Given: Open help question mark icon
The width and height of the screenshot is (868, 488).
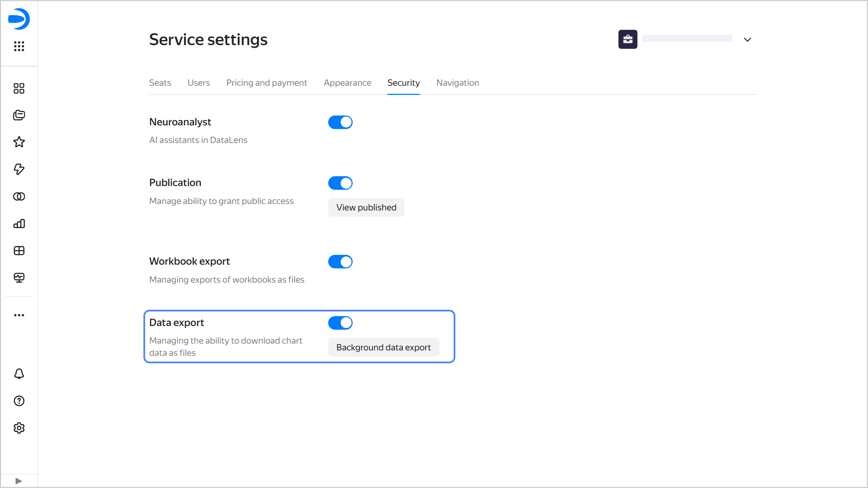Looking at the screenshot, I should 19,401.
